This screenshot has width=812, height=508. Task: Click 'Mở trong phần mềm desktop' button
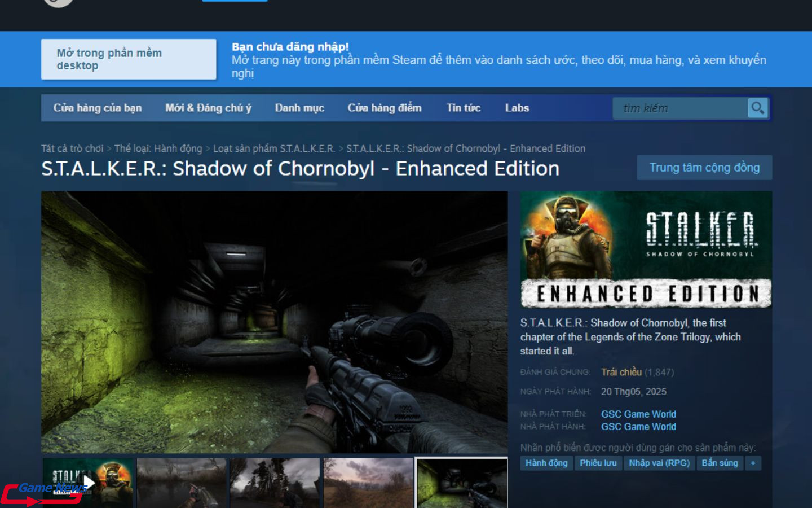point(129,59)
